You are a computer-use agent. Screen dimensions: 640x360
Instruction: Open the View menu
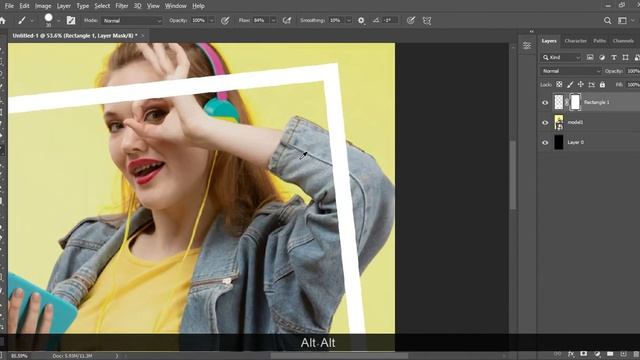click(x=153, y=6)
